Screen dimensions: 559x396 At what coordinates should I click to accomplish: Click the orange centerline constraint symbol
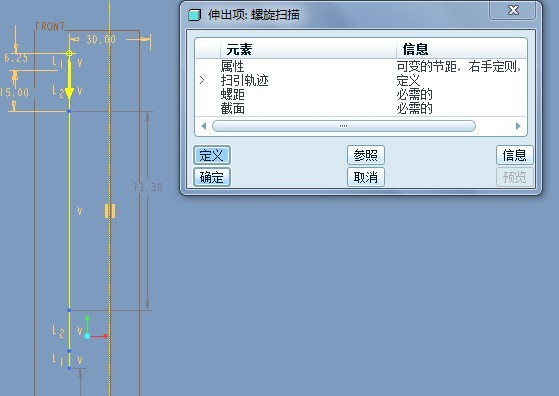point(110,211)
